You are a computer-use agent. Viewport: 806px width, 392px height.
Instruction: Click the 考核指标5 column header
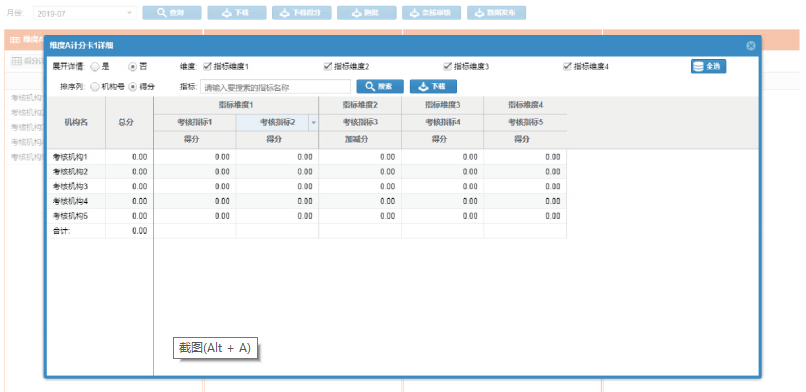[x=525, y=123]
